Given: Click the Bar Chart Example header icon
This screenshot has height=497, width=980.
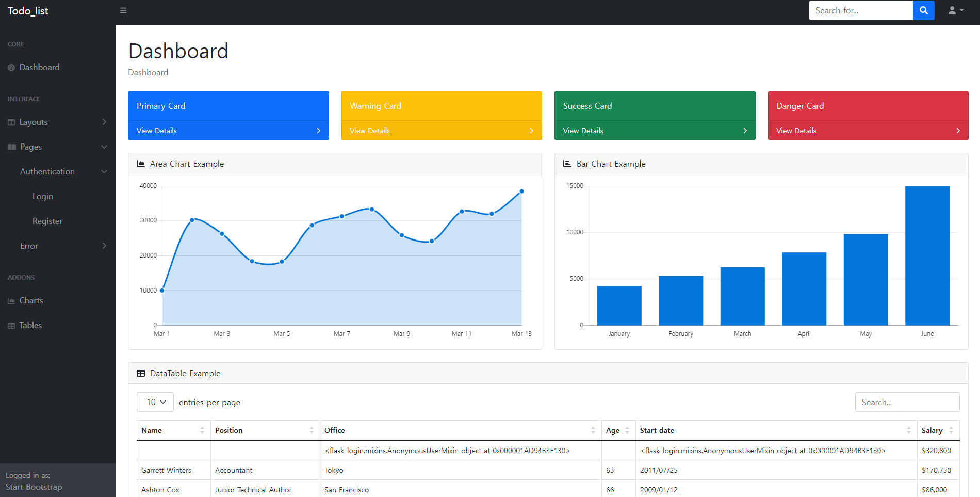Looking at the screenshot, I should 567,164.
